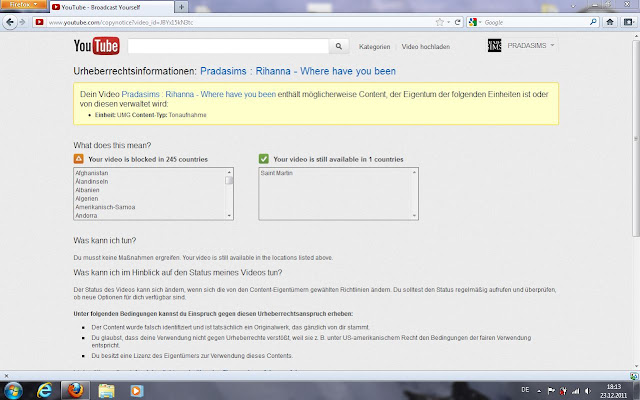Select Andorra in the blocked list
Image resolution: width=640 pixels, height=400 pixels.
pyautogui.click(x=86, y=216)
